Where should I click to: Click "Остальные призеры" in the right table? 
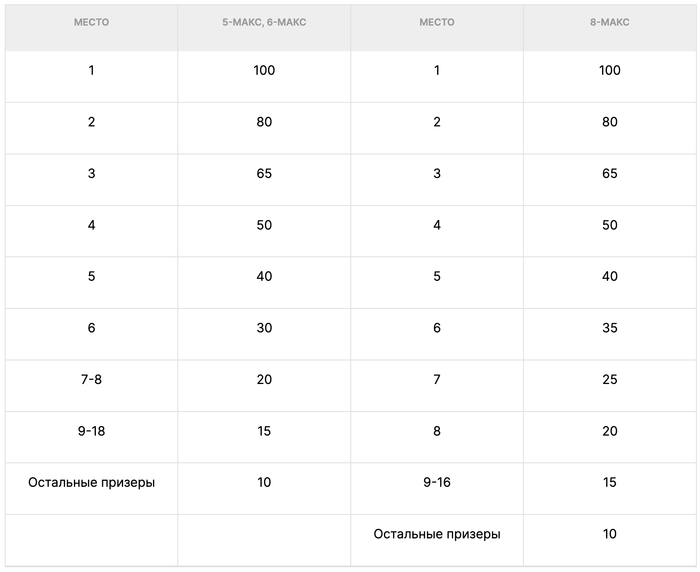point(437,534)
